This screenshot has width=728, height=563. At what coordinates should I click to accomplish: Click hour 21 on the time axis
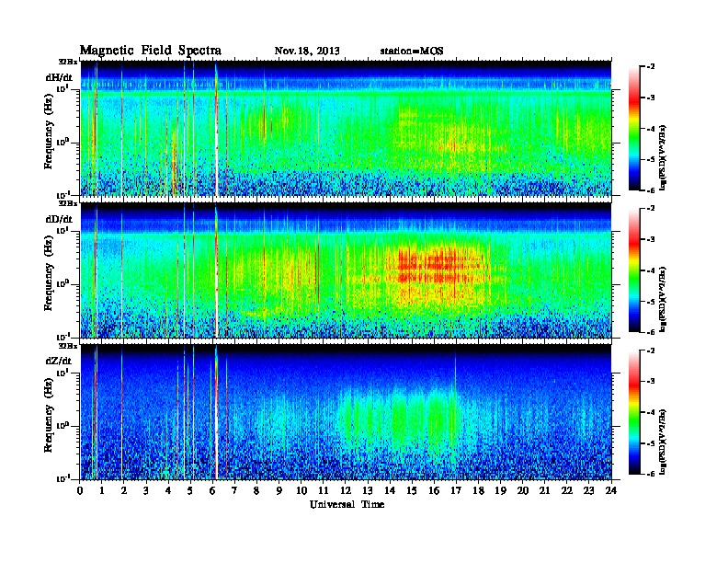tap(544, 491)
